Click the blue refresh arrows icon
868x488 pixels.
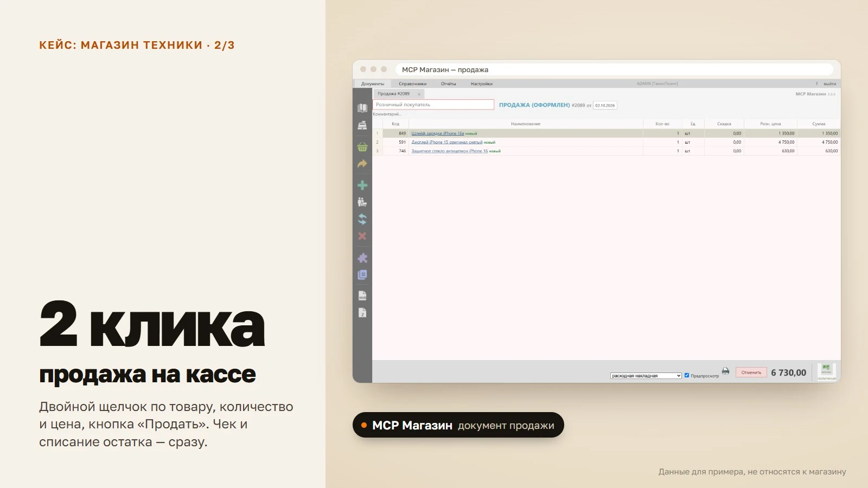[x=362, y=219]
